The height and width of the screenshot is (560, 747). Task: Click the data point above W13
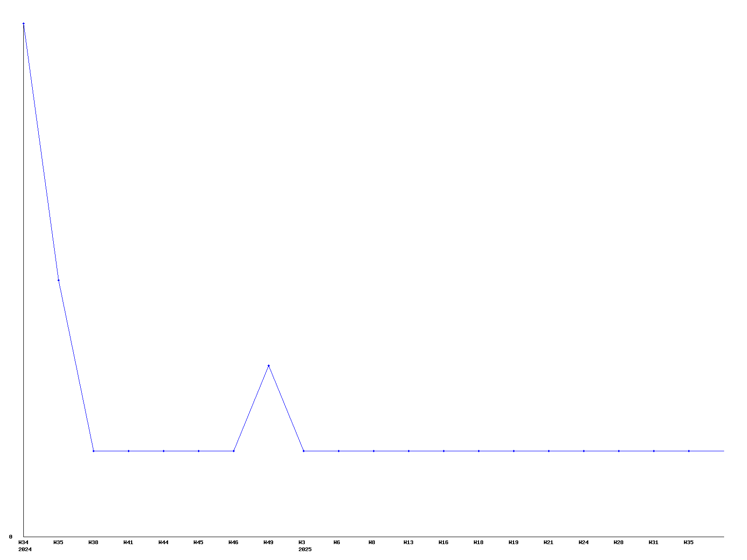[x=409, y=451]
